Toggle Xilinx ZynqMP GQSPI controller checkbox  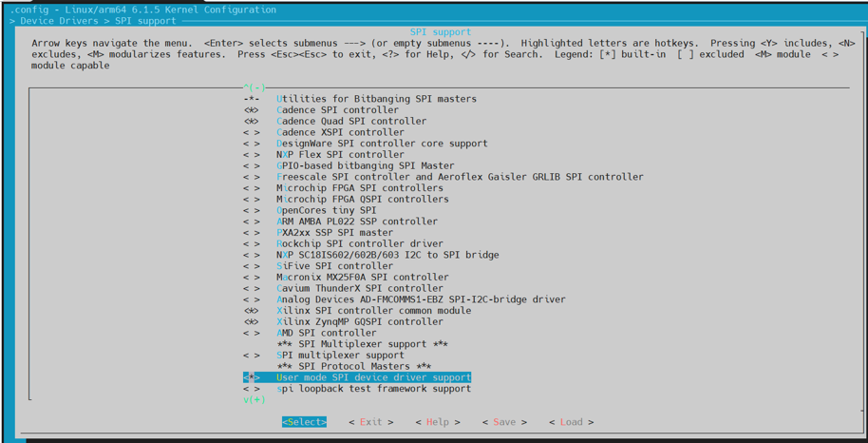coord(251,322)
